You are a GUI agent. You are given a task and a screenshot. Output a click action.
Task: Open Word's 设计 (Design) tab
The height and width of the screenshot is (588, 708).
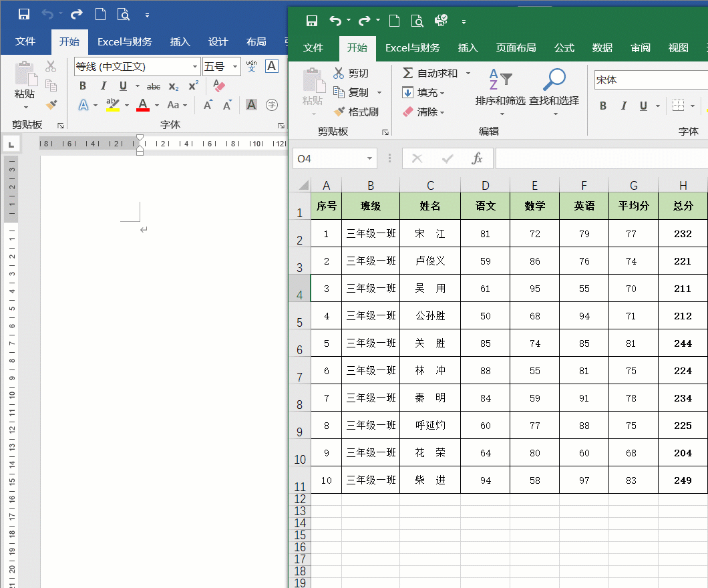point(218,41)
